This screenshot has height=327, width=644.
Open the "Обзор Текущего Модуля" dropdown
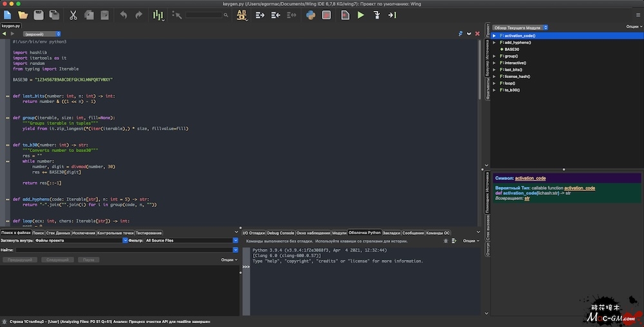(x=520, y=27)
